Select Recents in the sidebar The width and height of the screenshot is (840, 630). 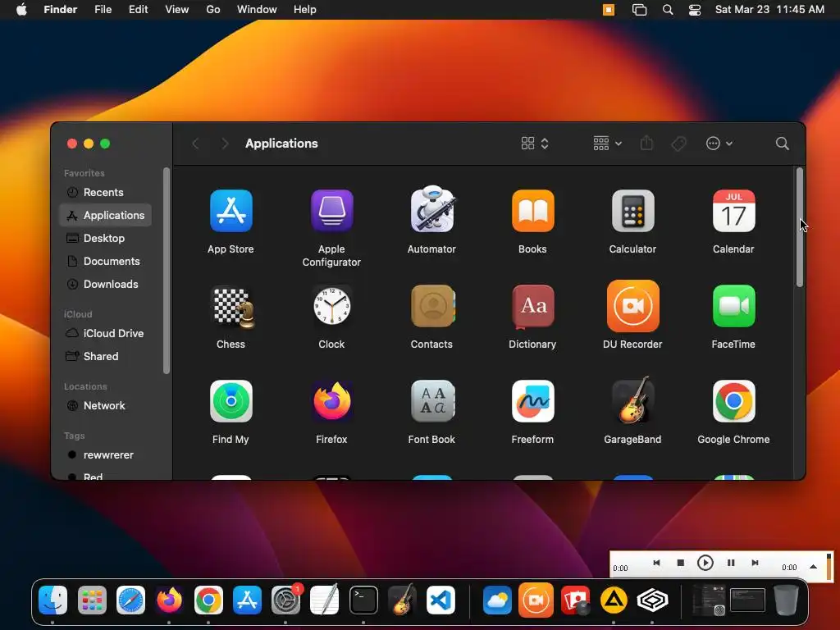105,192
